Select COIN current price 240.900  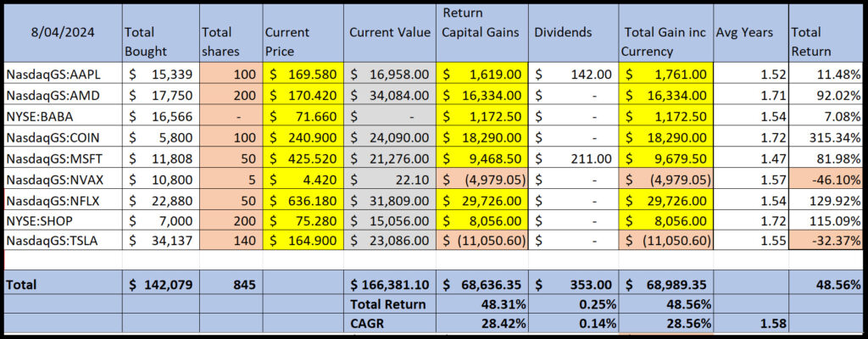pyautogui.click(x=303, y=137)
